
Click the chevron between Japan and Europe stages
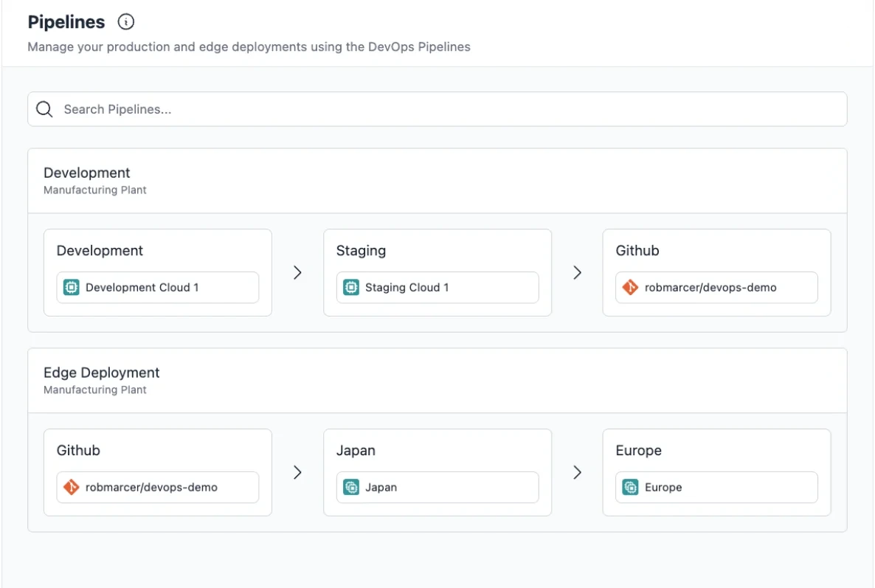point(578,472)
